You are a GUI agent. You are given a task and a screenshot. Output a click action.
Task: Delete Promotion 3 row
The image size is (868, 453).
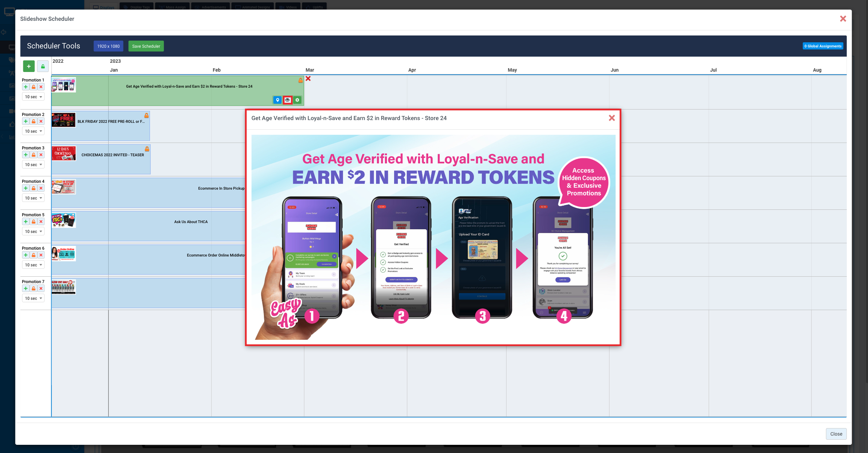coord(41,155)
